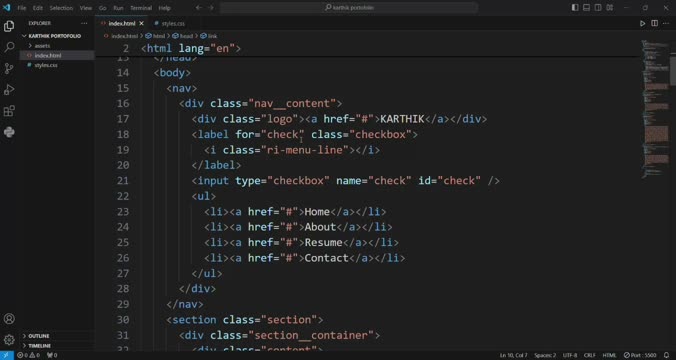676x360 pixels.
Task: Open the Explorer view in activity bar
Action: [x=9, y=26]
